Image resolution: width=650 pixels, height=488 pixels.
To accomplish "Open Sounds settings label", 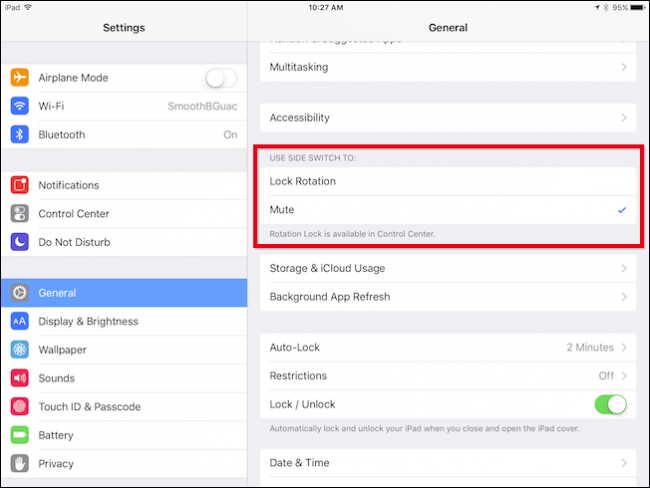I will coord(56,378).
